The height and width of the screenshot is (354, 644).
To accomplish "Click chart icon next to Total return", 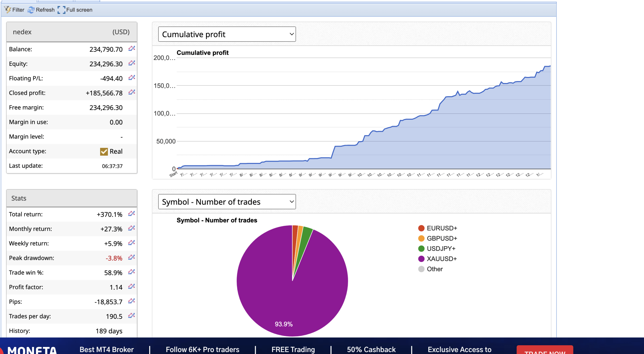I will coord(131,213).
